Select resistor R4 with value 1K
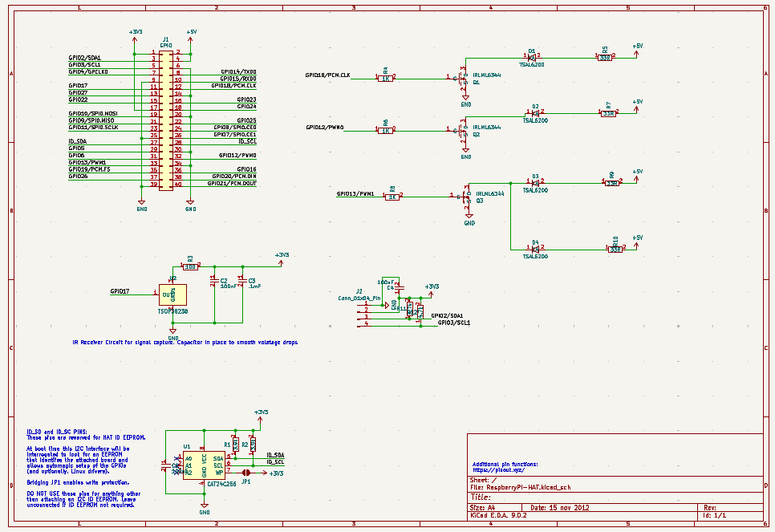Screen dimensions: 775x532 click(x=387, y=78)
